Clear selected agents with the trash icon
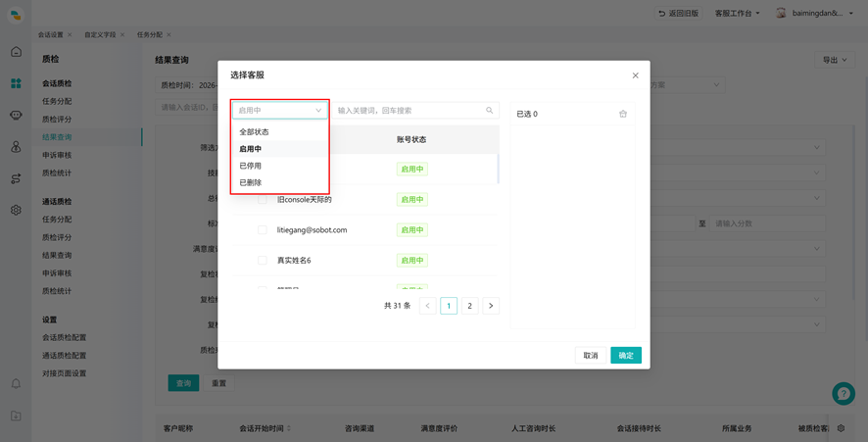The height and width of the screenshot is (442, 868). [x=623, y=114]
